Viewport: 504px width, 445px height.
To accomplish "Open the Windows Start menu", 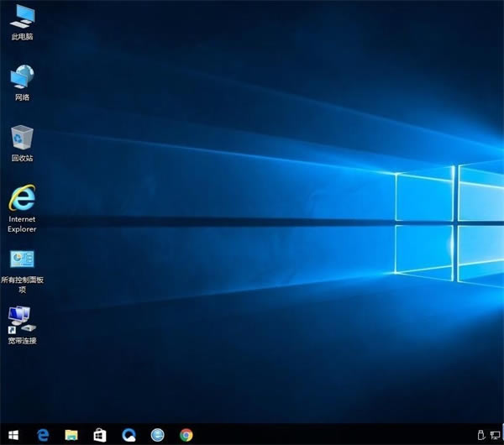I will (14, 435).
